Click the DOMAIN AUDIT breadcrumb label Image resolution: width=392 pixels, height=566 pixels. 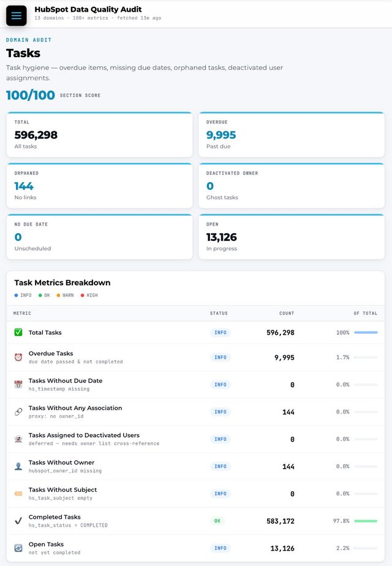pos(29,40)
